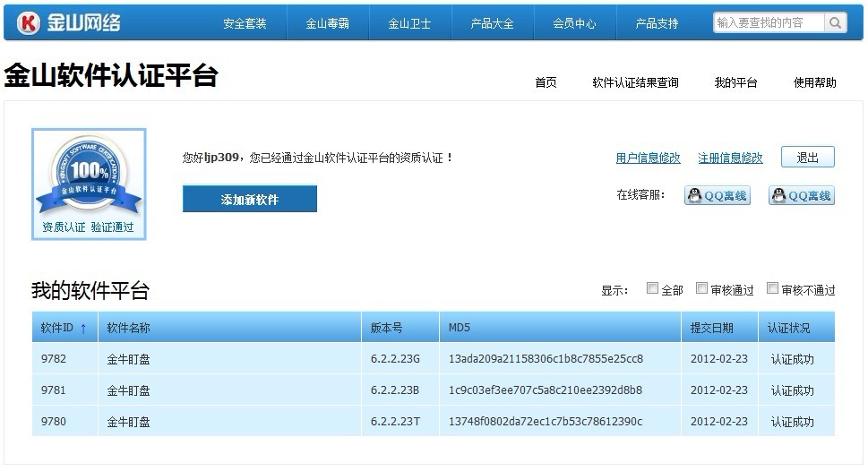Click the search magnifier icon
Image resolution: width=868 pixels, height=471 pixels.
click(x=836, y=22)
